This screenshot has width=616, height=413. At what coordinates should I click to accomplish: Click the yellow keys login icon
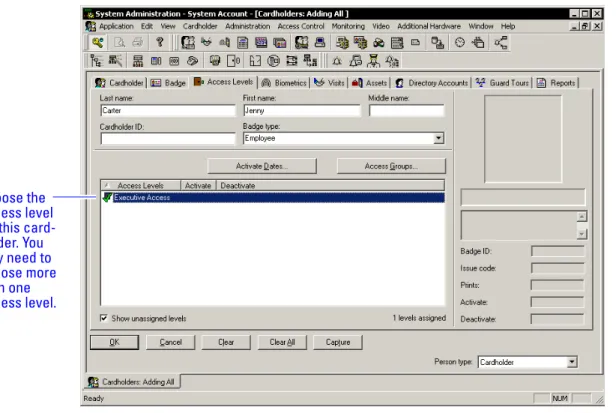98,42
